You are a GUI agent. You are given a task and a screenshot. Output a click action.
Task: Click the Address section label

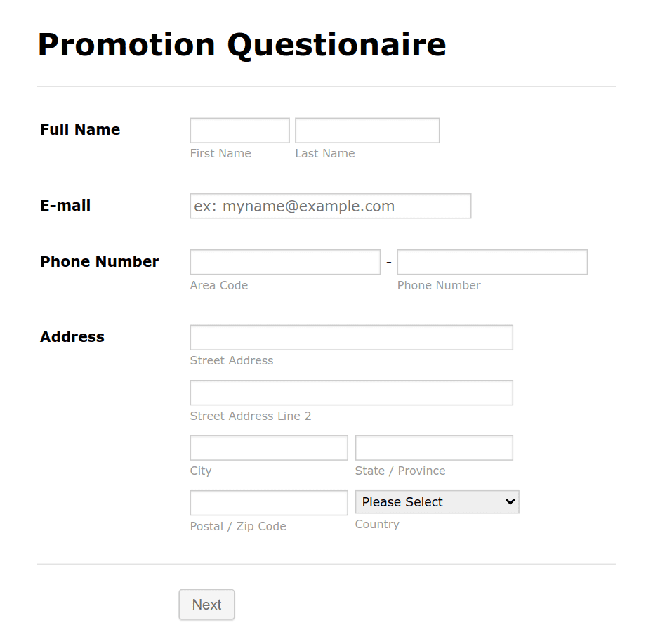click(71, 336)
